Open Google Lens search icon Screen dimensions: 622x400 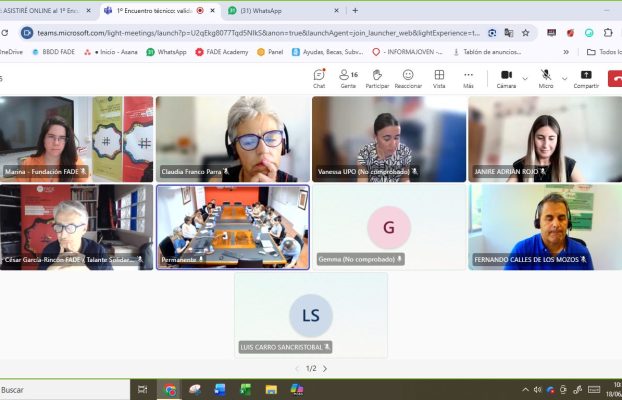tap(492, 33)
